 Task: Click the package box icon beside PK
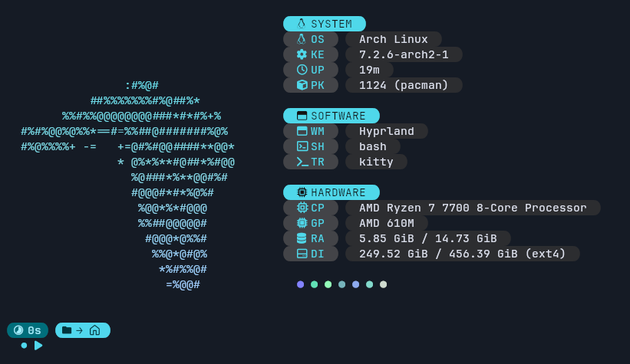[x=302, y=85]
